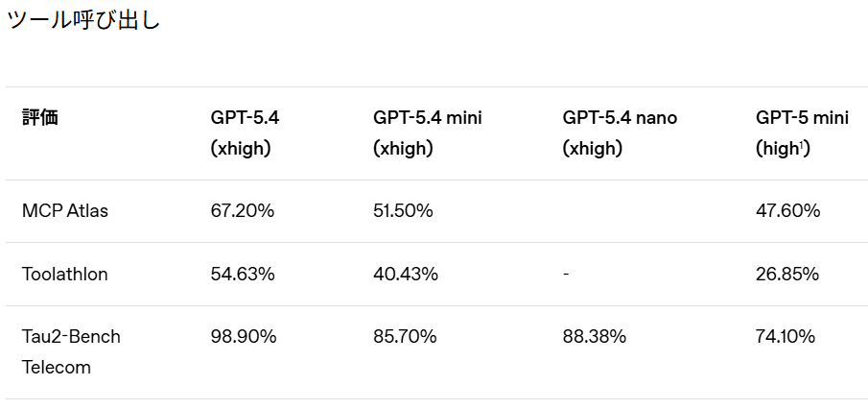The image size is (868, 409).
Task: Click the 40.43% cell
Action: 405,275
